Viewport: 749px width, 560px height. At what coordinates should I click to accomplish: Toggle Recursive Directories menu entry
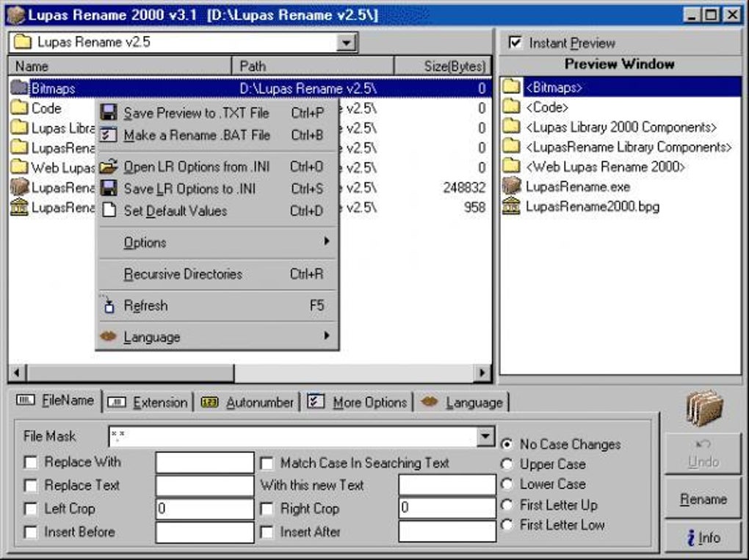pyautogui.click(x=218, y=274)
